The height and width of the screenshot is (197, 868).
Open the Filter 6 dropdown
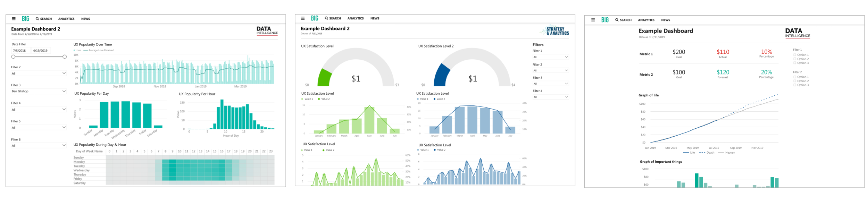tap(39, 145)
